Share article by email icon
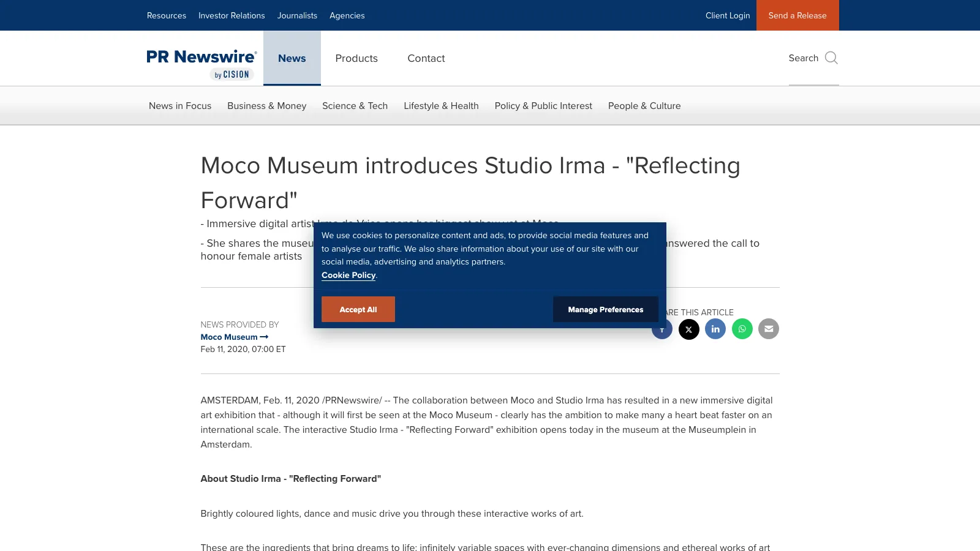The height and width of the screenshot is (551, 980). pos(769,329)
